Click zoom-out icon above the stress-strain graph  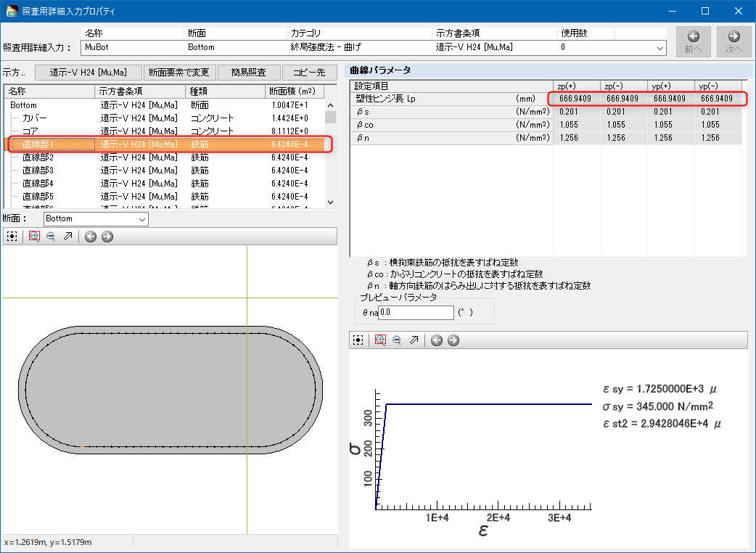point(397,340)
